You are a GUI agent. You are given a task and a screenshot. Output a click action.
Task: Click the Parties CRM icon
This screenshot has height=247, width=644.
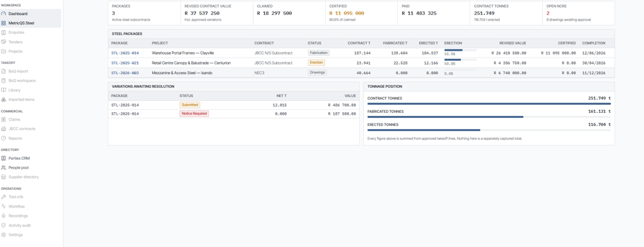pyautogui.click(x=4, y=158)
